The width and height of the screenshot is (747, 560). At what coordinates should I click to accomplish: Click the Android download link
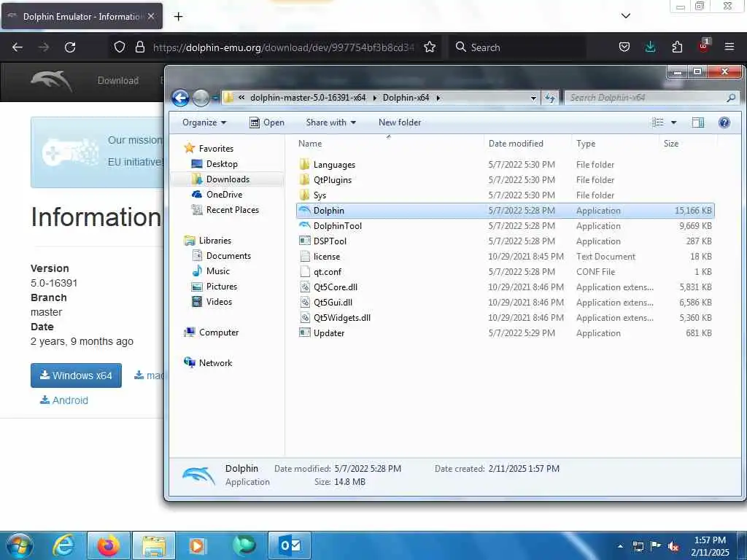tap(64, 400)
